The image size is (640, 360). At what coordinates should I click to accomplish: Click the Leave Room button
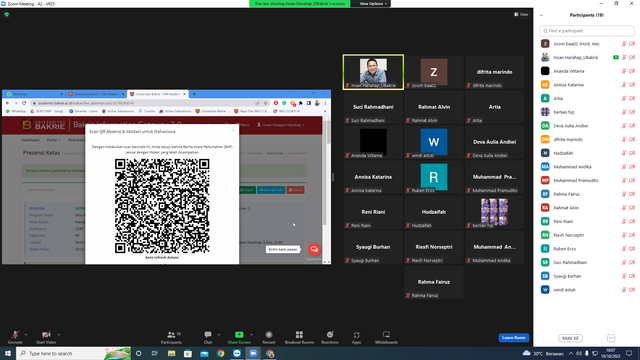pos(513,338)
